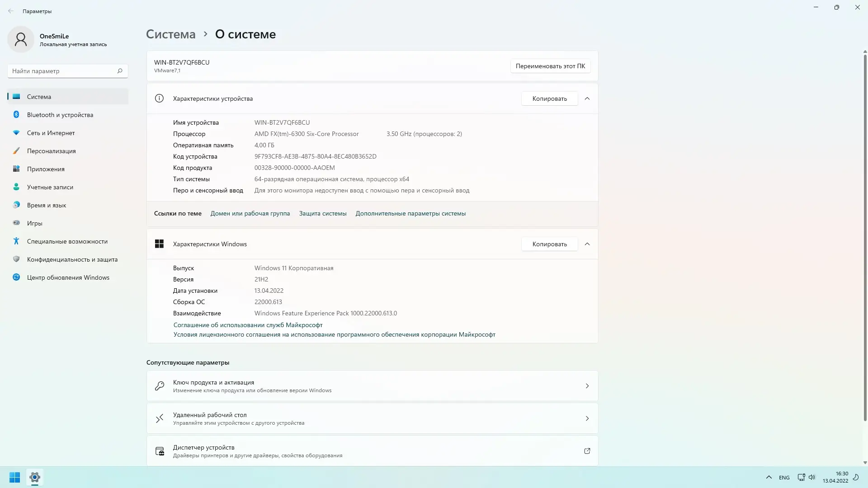The width and height of the screenshot is (868, 488).
Task: Go to Система breadcrumb
Action: tap(170, 34)
